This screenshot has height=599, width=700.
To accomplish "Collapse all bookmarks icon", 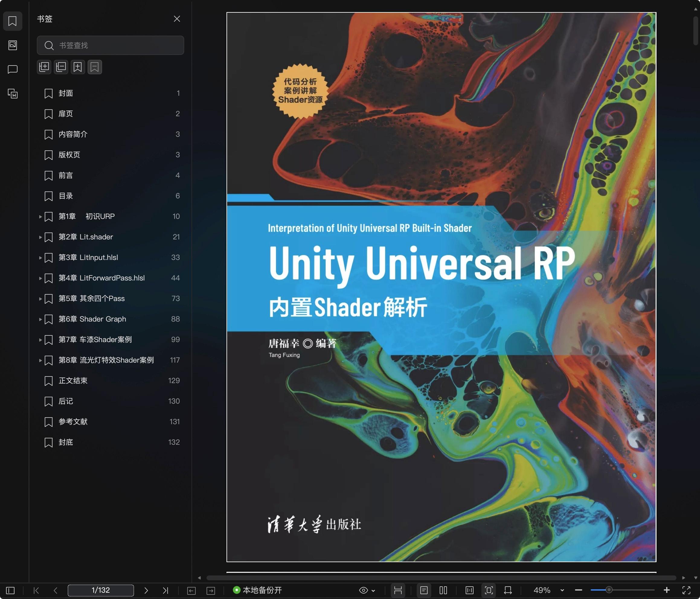I will [x=61, y=67].
